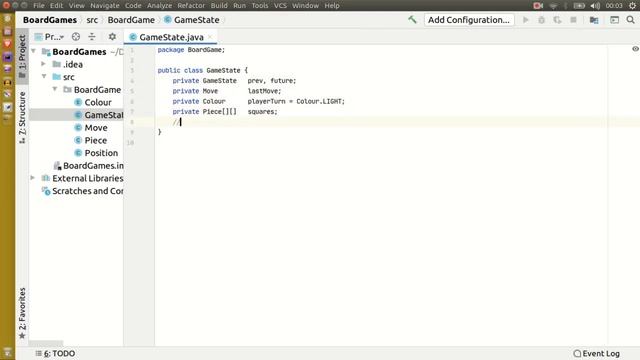Select Position class in project tree
This screenshot has height=360, width=640.
pyautogui.click(x=101, y=153)
